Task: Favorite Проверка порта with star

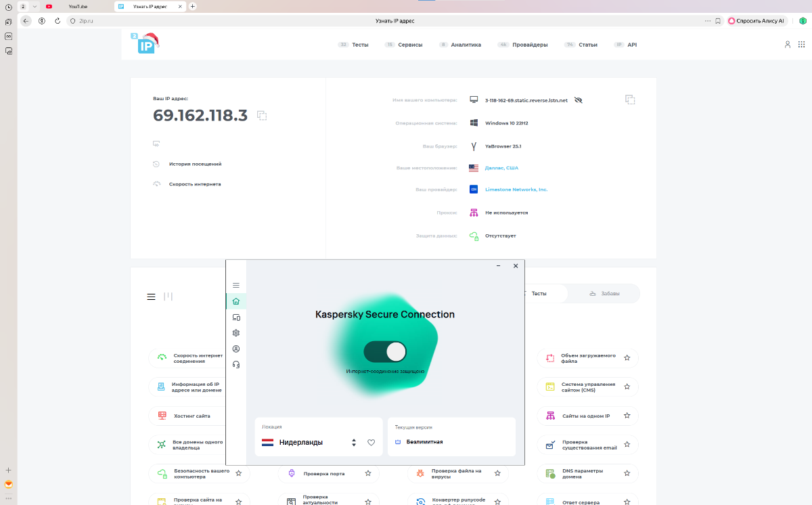Action: coord(368,474)
